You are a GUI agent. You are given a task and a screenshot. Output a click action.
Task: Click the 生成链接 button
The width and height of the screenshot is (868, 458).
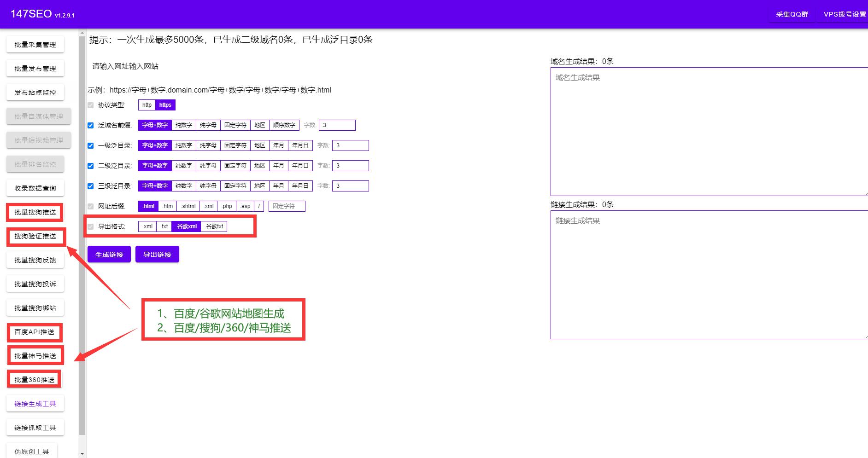pos(109,254)
